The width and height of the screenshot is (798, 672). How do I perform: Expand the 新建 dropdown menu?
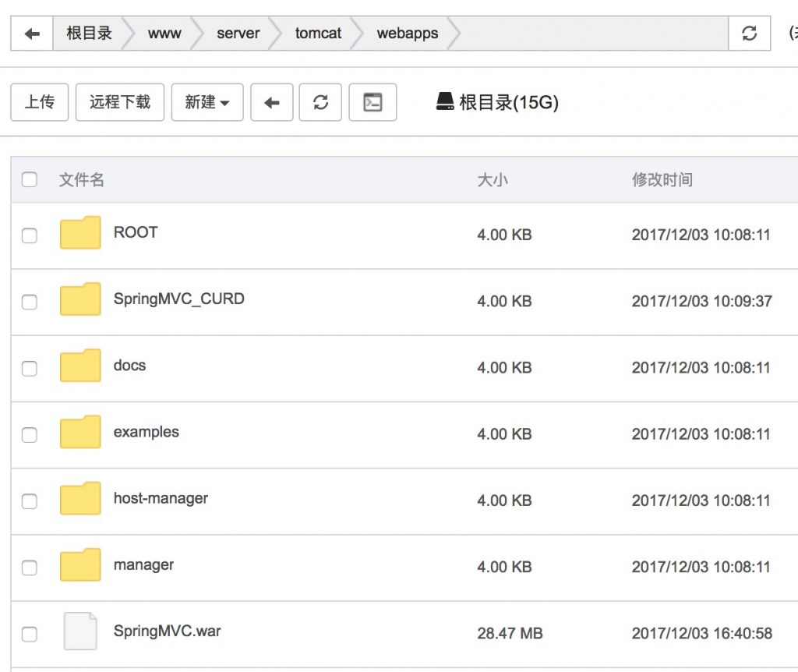pos(207,103)
